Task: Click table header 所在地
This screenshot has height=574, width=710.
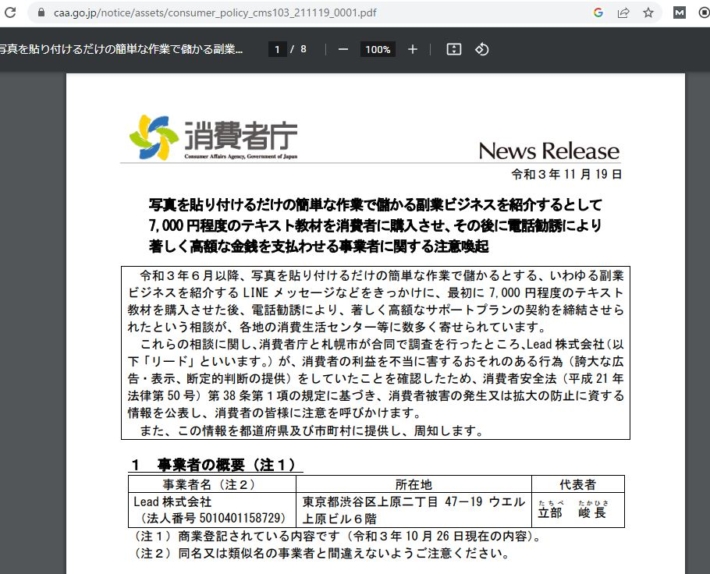Action: [413, 485]
